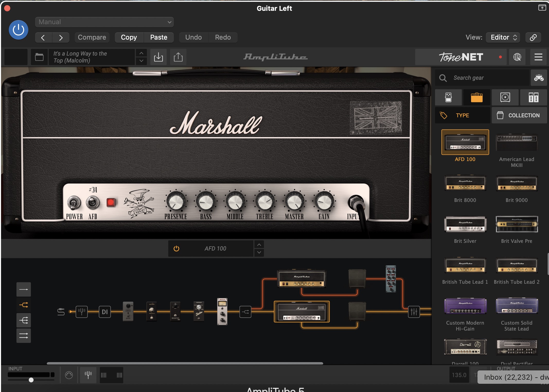Click the Redo button

(x=223, y=38)
